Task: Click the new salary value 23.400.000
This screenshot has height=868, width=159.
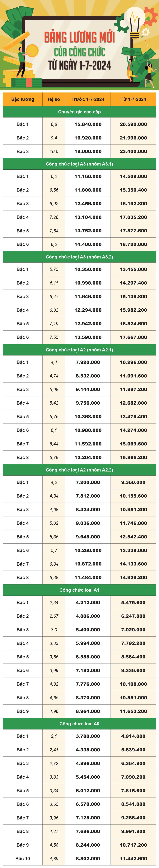Action: point(133,152)
